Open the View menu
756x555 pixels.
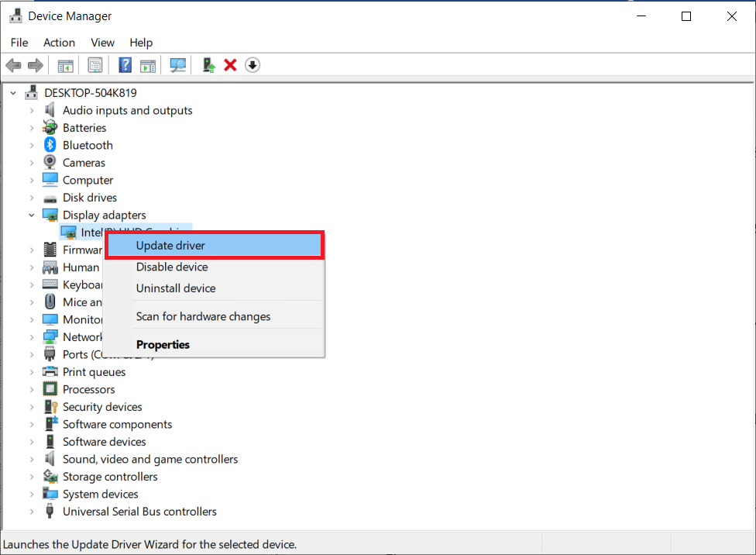tap(102, 43)
